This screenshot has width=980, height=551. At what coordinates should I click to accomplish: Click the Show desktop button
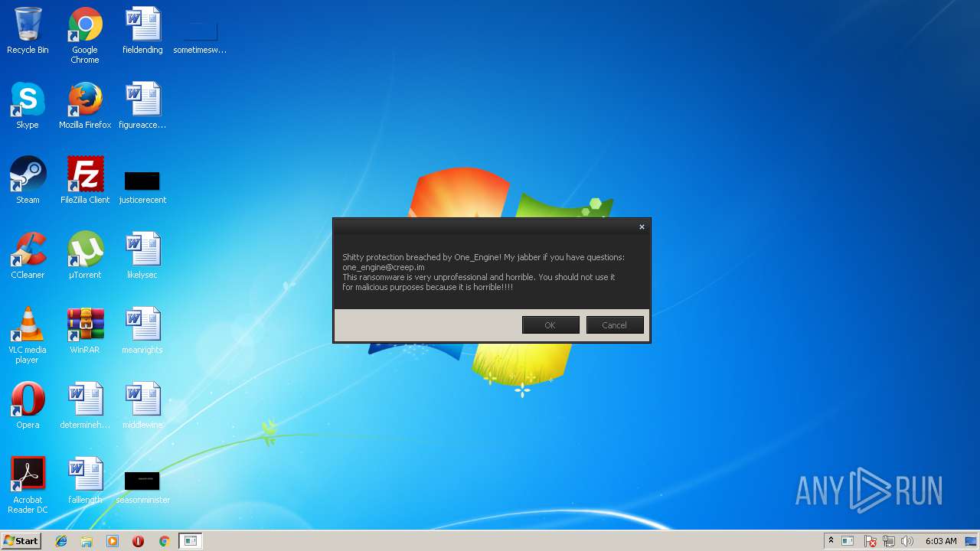tap(972, 541)
